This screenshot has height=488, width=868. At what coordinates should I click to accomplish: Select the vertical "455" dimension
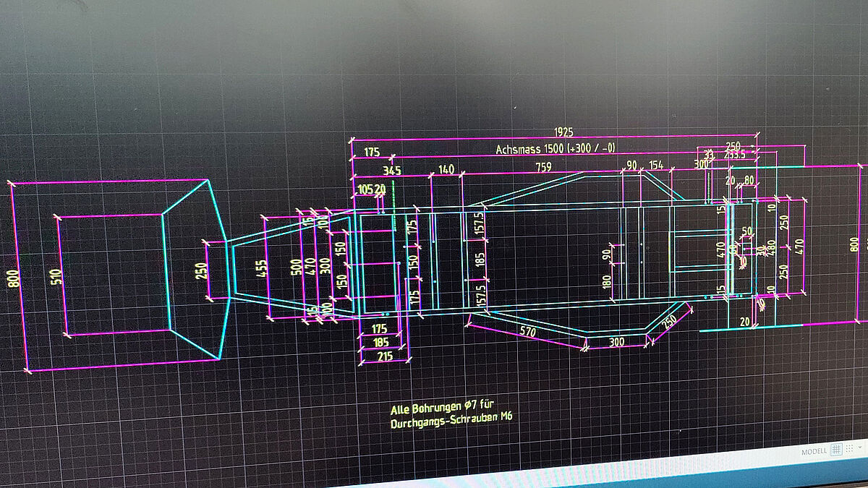click(x=261, y=267)
